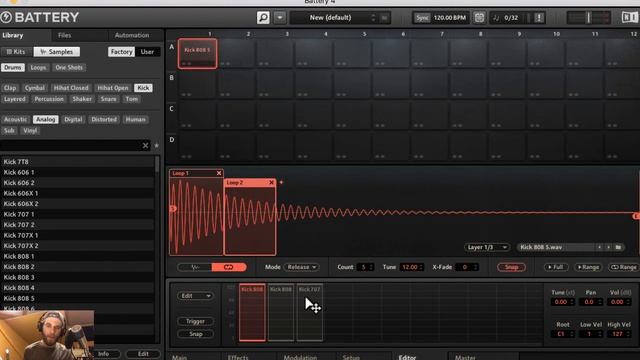Click the loop Tune 12.00 value
Viewport: 640px width, 360px height.
411,267
